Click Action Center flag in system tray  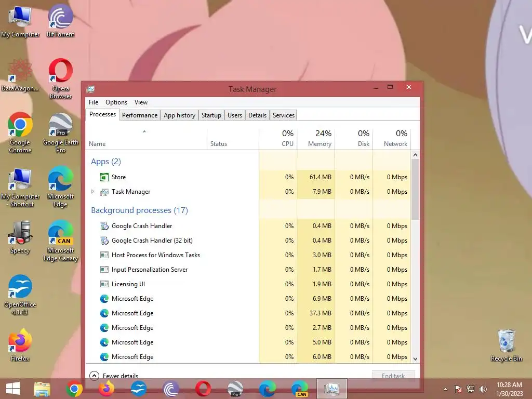pyautogui.click(x=458, y=389)
